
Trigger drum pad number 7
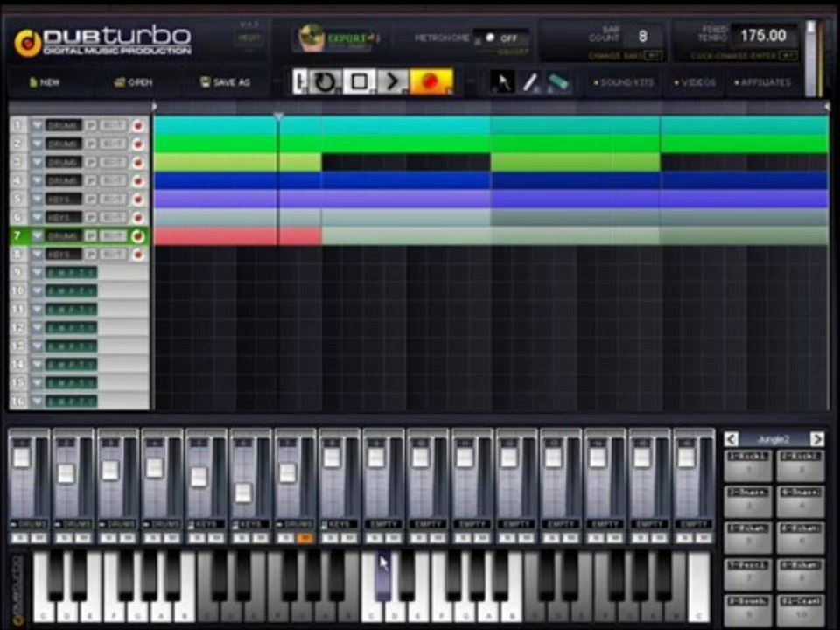[748, 574]
